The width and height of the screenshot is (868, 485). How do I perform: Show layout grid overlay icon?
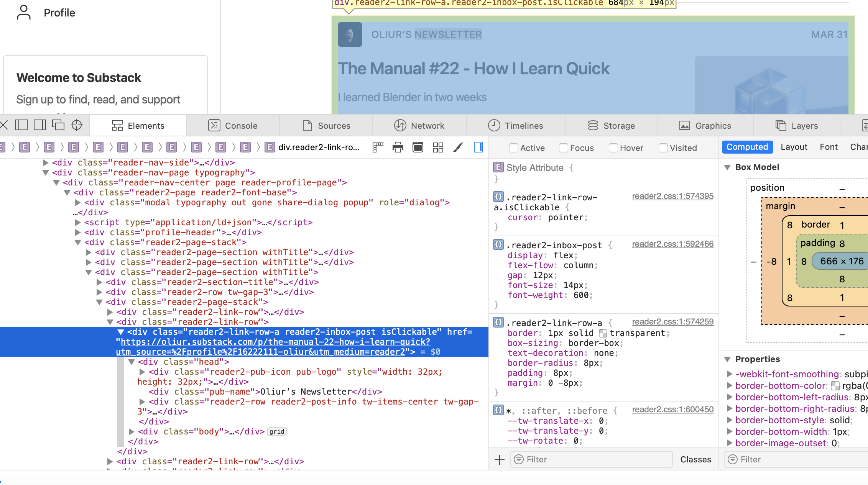coord(438,147)
